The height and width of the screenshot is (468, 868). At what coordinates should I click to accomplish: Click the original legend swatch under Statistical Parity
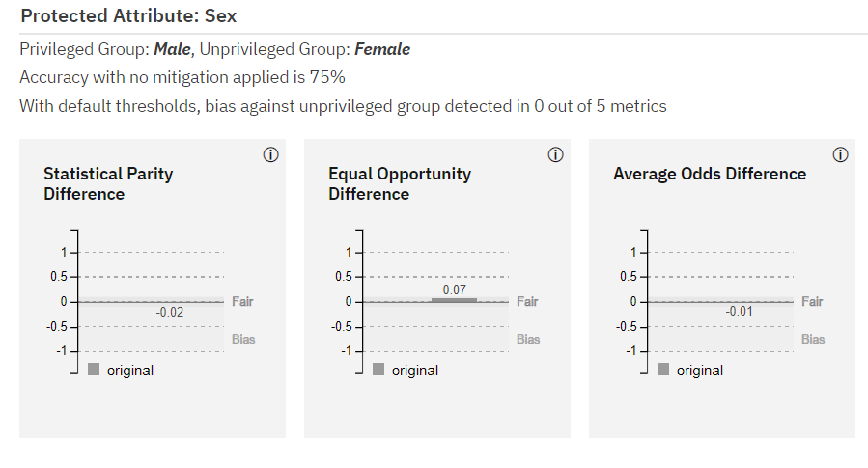94,369
